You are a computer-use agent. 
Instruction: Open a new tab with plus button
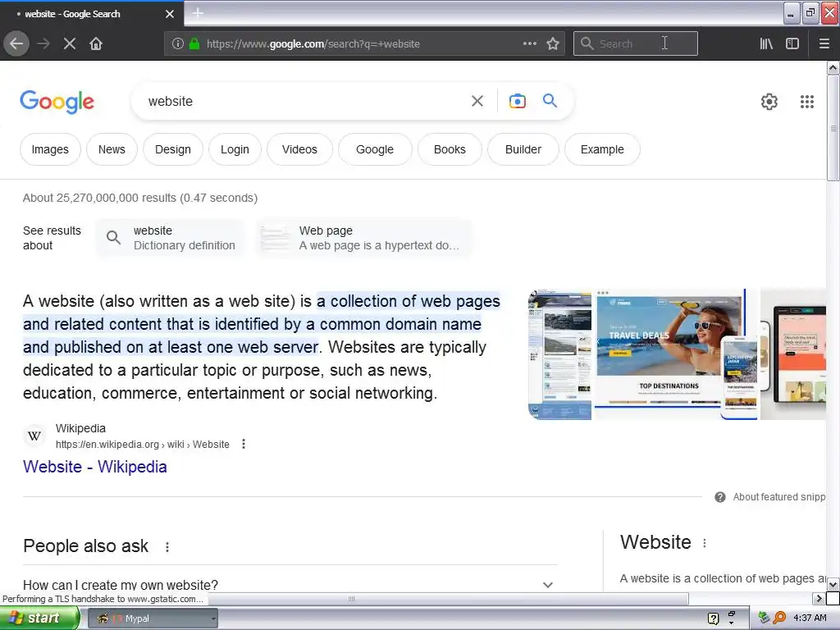(x=198, y=13)
